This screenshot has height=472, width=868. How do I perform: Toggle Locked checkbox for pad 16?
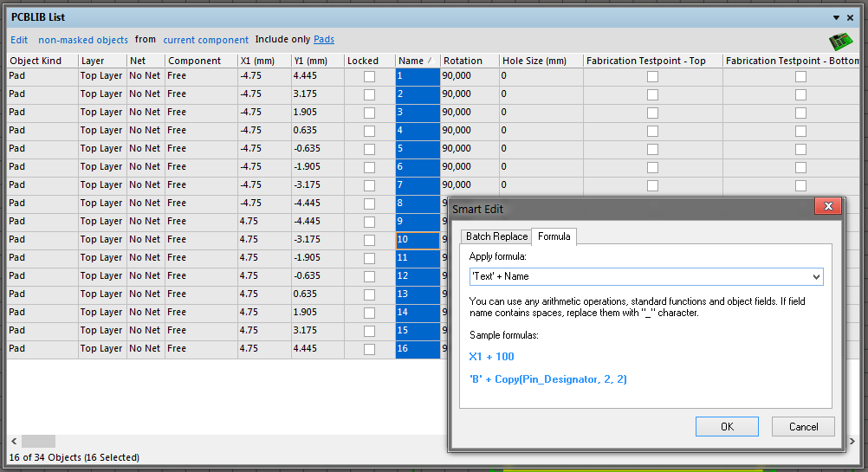coord(369,349)
